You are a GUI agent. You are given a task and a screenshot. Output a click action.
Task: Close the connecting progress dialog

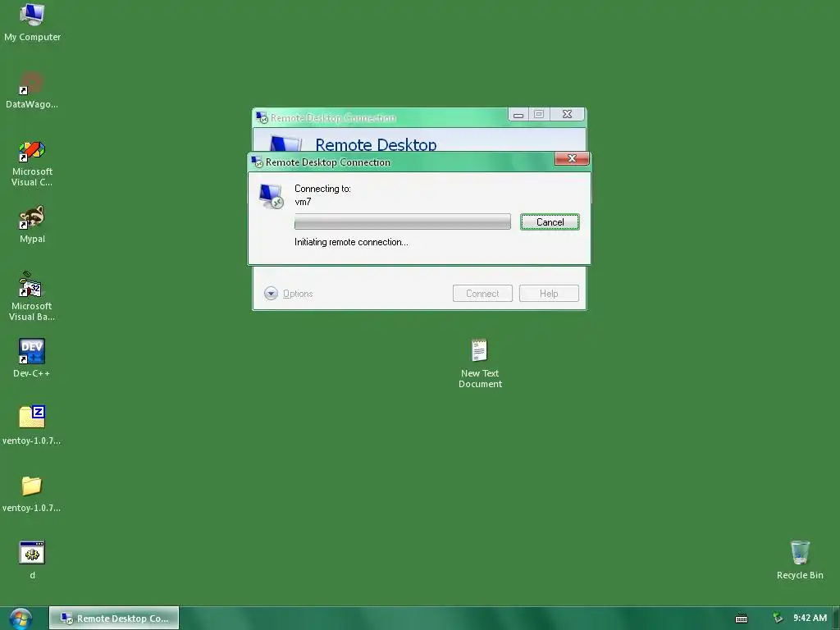click(x=572, y=158)
